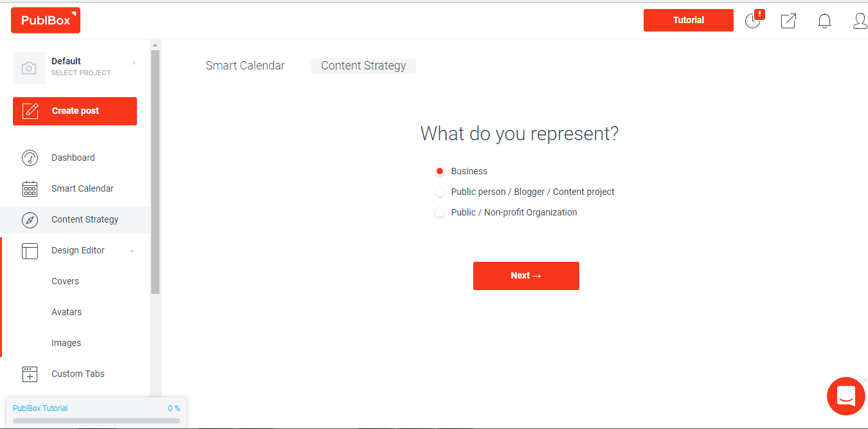Viewport: 868px width, 429px height.
Task: Click the Smart Calendar sidebar icon
Action: tap(30, 188)
